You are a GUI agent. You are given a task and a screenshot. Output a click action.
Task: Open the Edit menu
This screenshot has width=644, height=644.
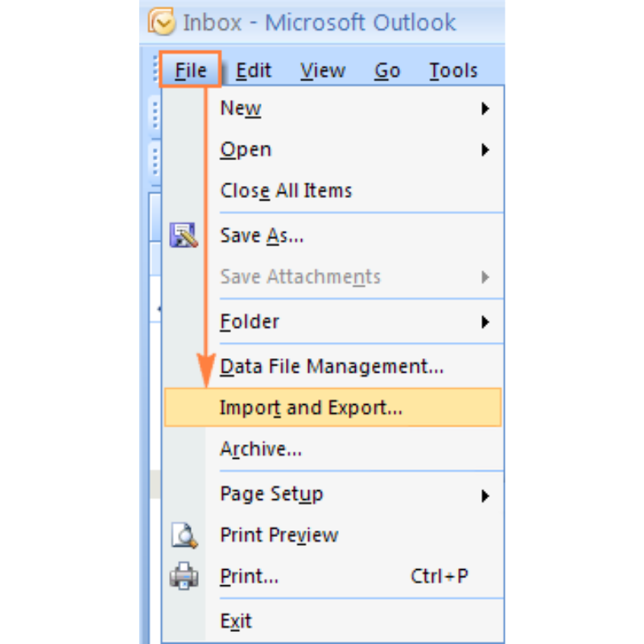[254, 70]
